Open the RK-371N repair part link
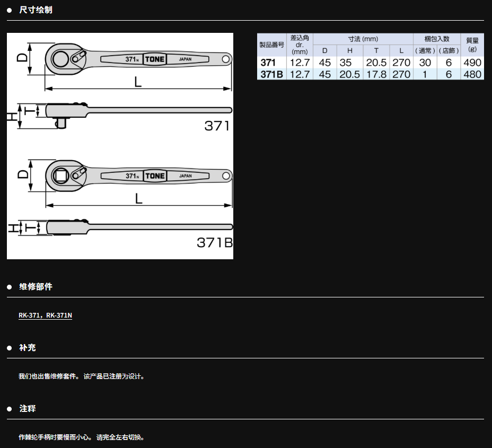This screenshot has height=448, width=492. click(59, 315)
